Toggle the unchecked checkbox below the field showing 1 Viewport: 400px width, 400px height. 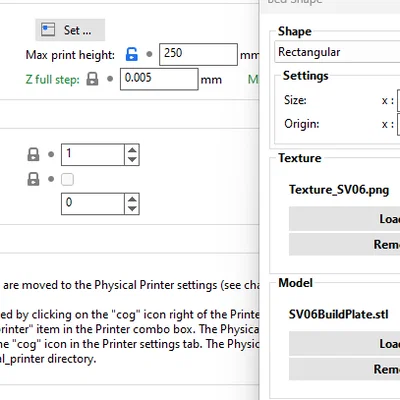point(67,179)
